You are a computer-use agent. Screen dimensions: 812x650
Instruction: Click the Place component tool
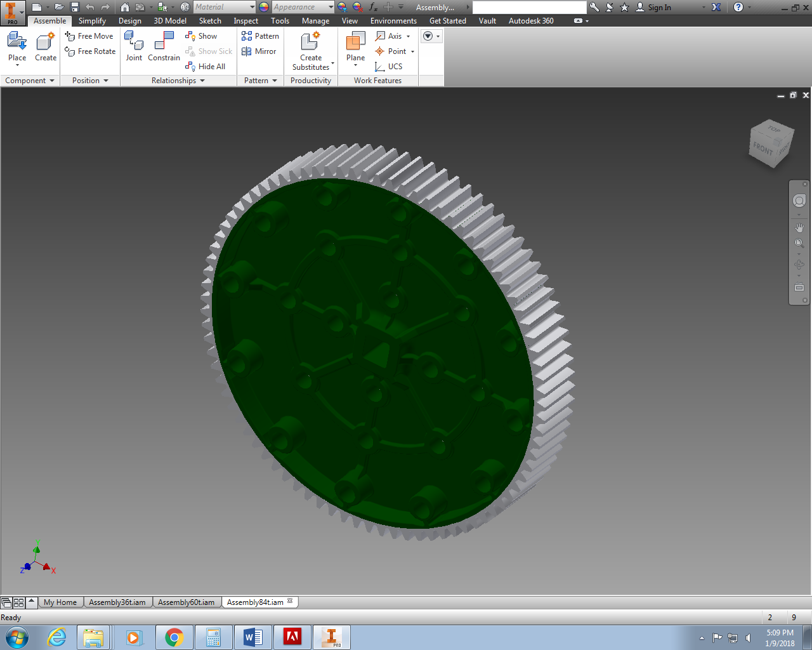[17, 48]
